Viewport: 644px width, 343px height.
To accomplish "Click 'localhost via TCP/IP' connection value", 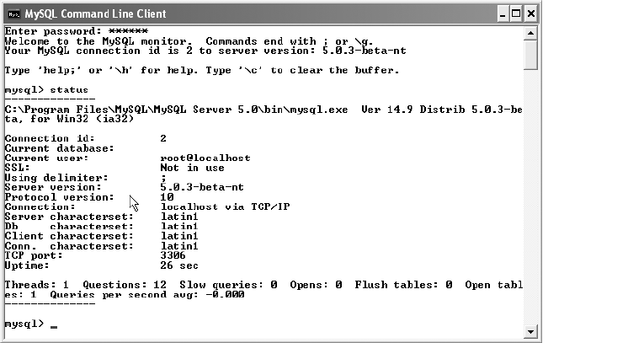I will (225, 206).
